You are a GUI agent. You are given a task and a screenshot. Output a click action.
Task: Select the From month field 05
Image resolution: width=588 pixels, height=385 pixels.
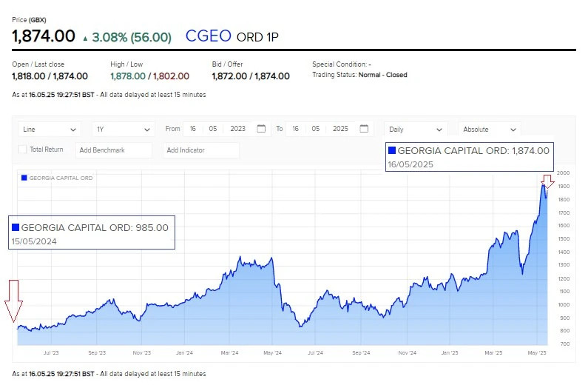tap(213, 129)
